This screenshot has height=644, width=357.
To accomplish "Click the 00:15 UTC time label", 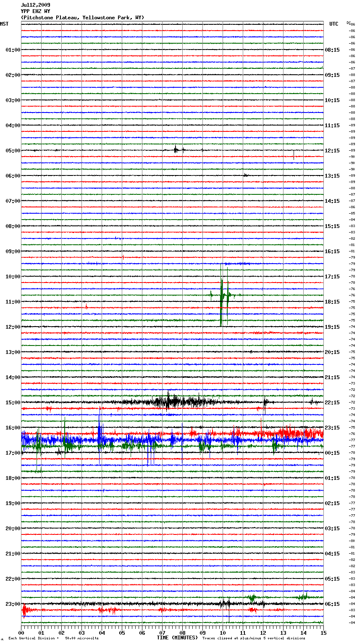I will click(332, 453).
